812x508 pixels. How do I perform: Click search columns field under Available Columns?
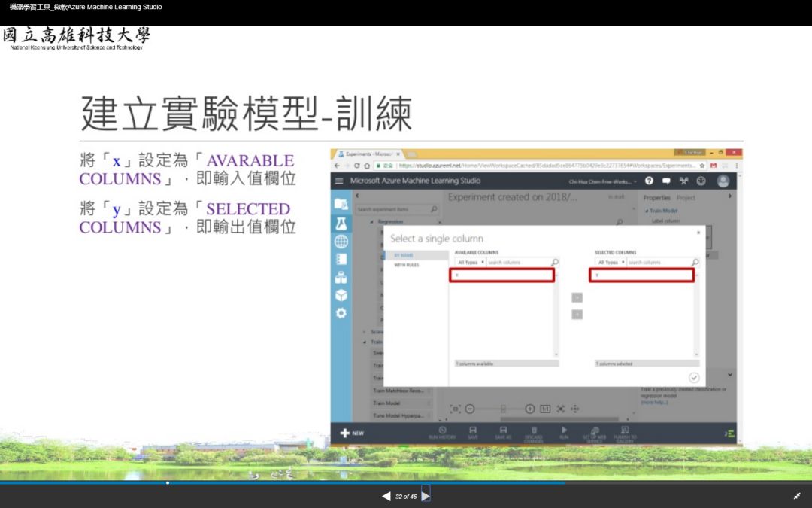[523, 263]
